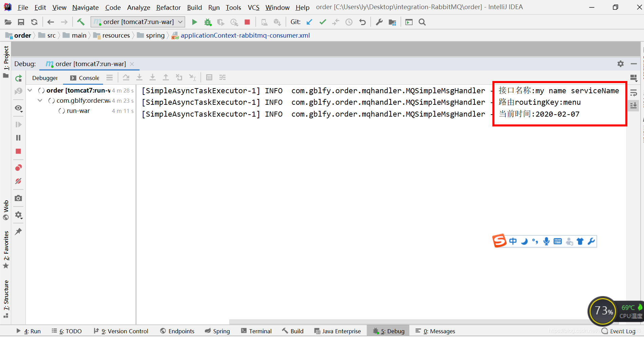Collapse the com.gblfy:order:war tree node
This screenshot has width=644, height=337.
click(40, 101)
